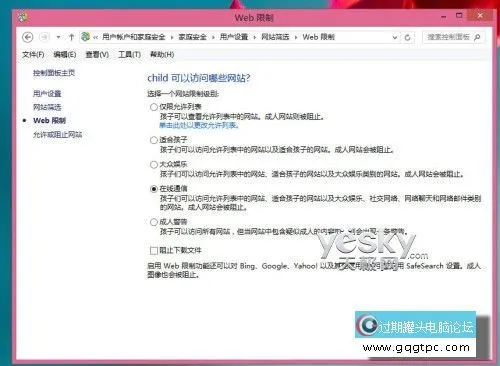Refresh the page with the refresh icon
Image resolution: width=500 pixels, height=366 pixels.
tap(407, 37)
